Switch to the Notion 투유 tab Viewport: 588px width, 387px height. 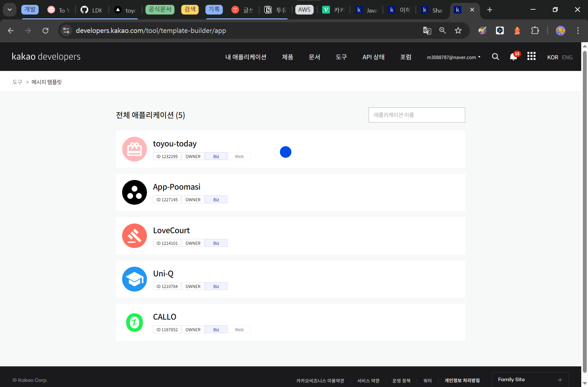tap(275, 10)
